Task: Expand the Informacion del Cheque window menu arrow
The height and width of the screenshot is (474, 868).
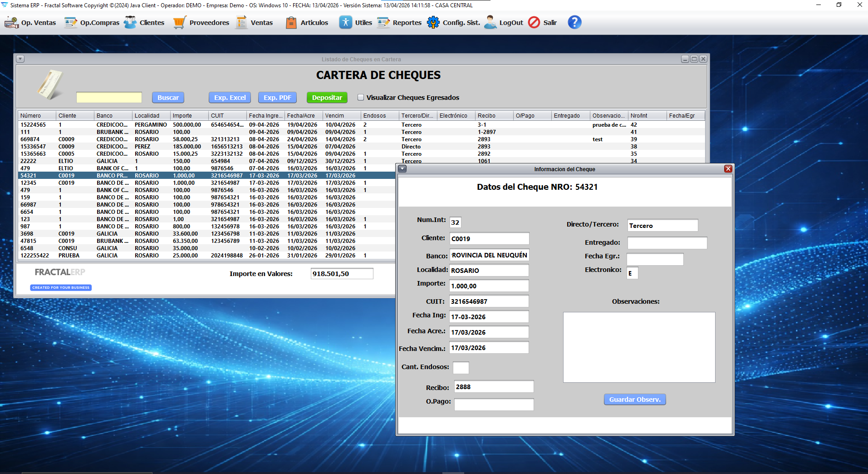Action: [x=402, y=169]
